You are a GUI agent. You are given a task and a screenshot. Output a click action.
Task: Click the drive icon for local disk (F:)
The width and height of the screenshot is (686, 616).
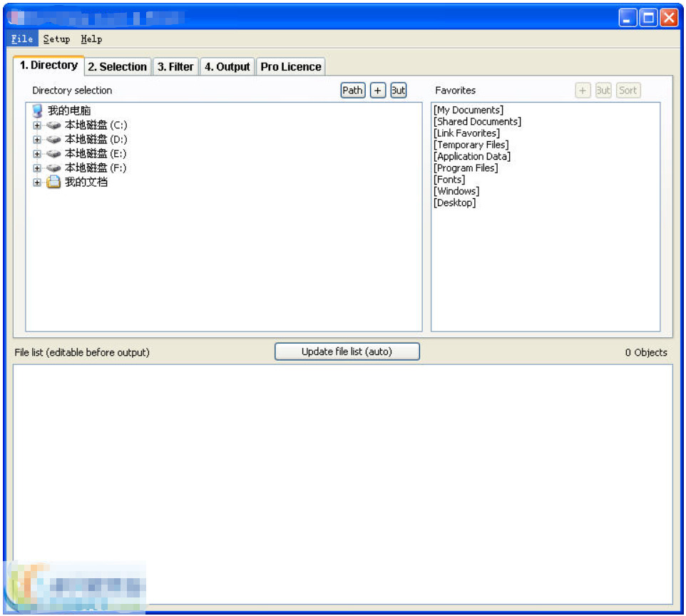(53, 168)
